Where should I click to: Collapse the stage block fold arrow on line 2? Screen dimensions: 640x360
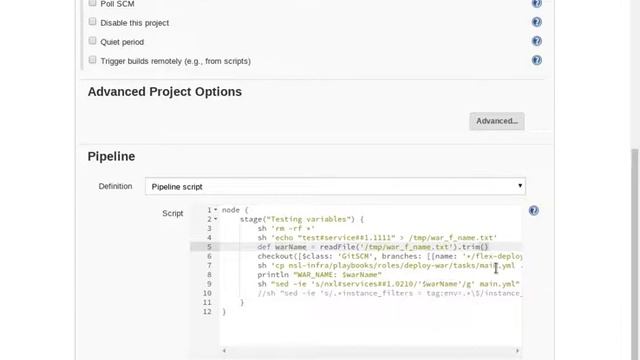coord(216,219)
